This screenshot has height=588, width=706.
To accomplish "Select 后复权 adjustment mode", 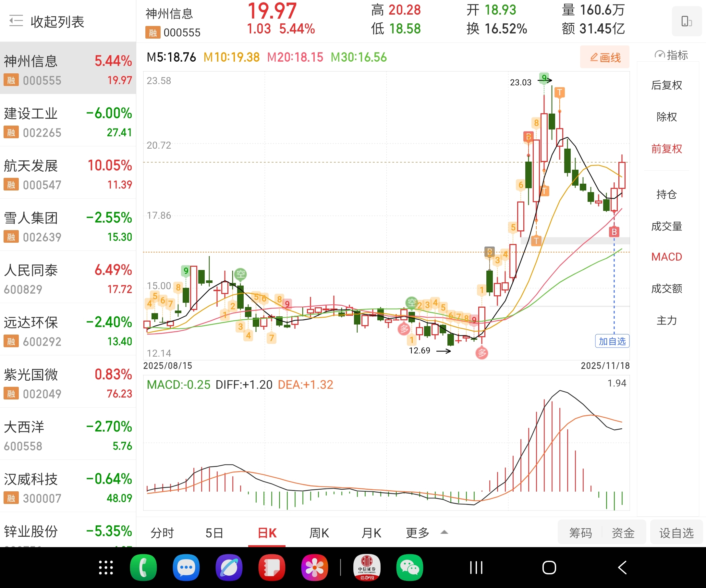I will (x=666, y=85).
